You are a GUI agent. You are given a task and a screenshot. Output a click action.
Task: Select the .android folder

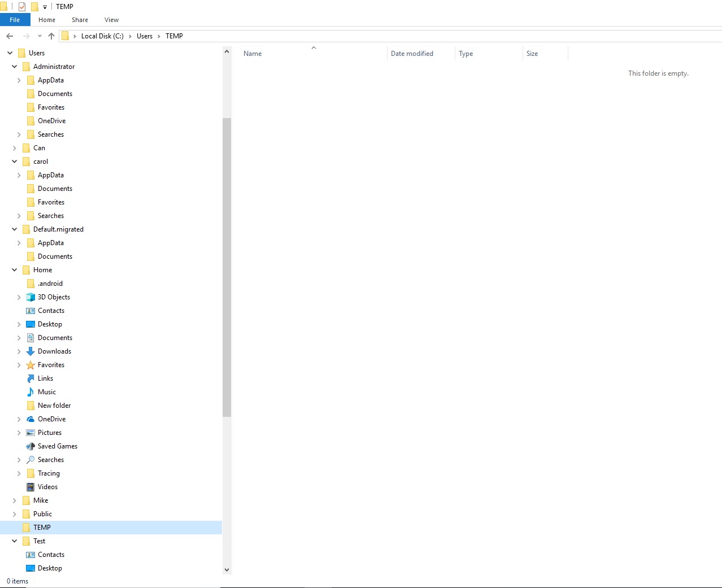(50, 284)
